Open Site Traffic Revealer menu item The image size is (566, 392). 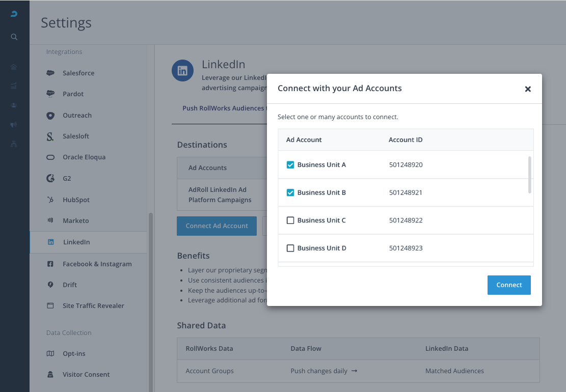pos(93,306)
